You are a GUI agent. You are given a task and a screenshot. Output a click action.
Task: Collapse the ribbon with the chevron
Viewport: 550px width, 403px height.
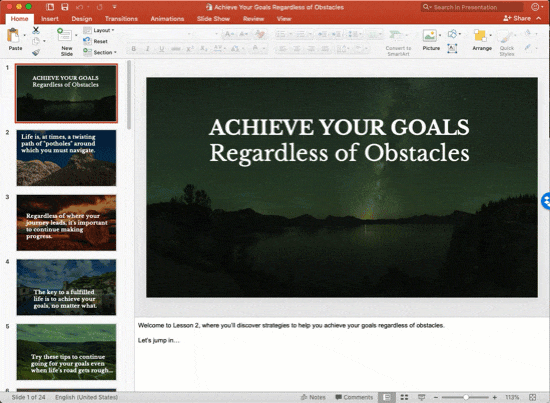tap(539, 19)
